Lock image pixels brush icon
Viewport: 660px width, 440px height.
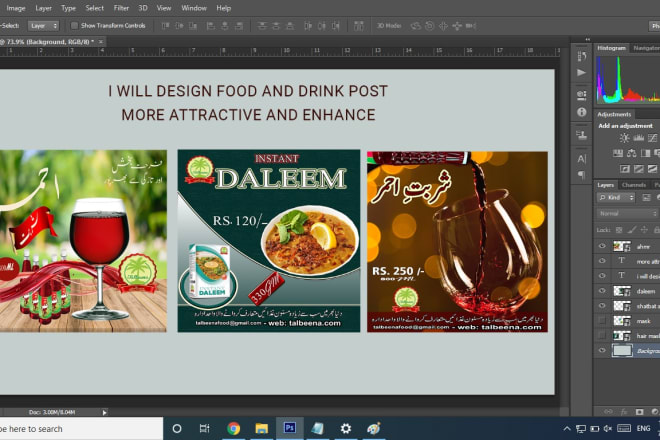click(x=632, y=230)
